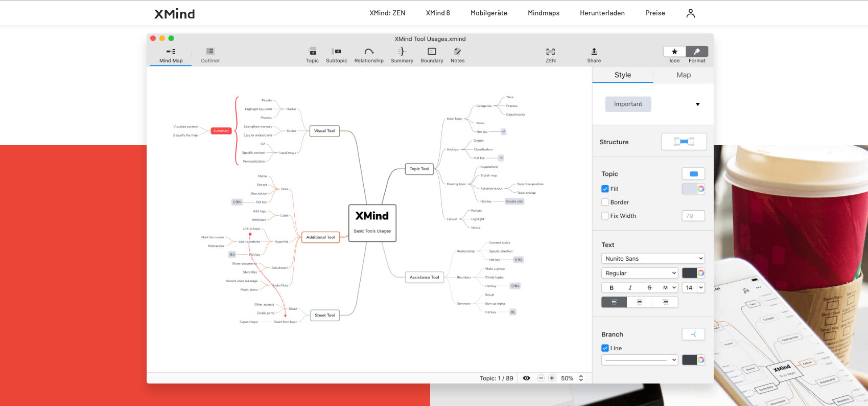Open the Regular font weight dropdown

[640, 273]
